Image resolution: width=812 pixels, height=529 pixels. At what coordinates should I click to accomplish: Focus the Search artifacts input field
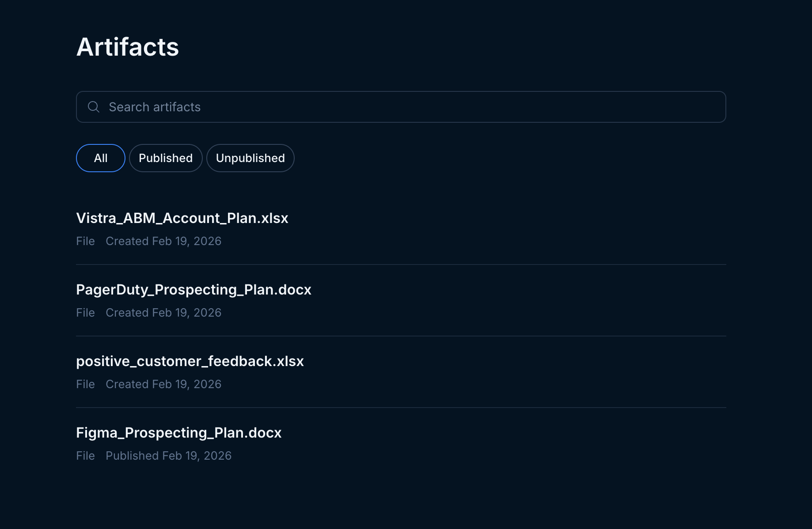398,107
